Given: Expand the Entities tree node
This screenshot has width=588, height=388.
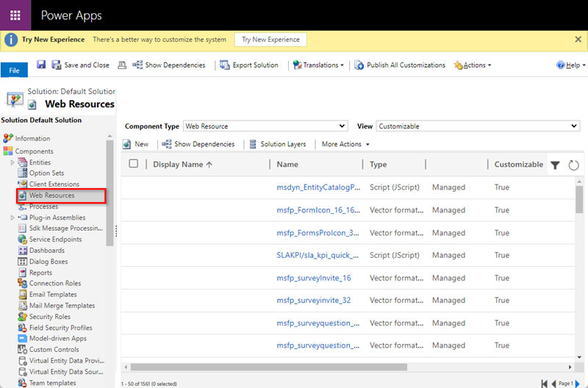Looking at the screenshot, I should [12, 162].
